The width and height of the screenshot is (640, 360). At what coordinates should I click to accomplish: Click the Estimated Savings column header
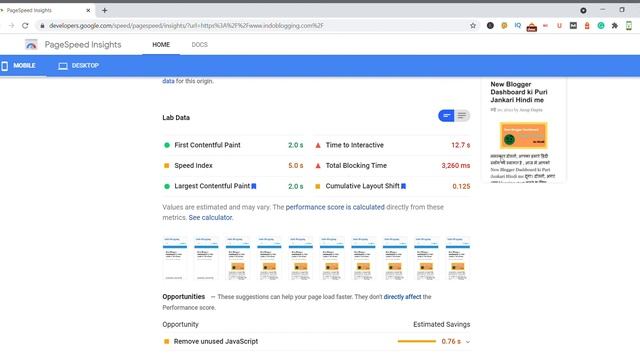442,324
